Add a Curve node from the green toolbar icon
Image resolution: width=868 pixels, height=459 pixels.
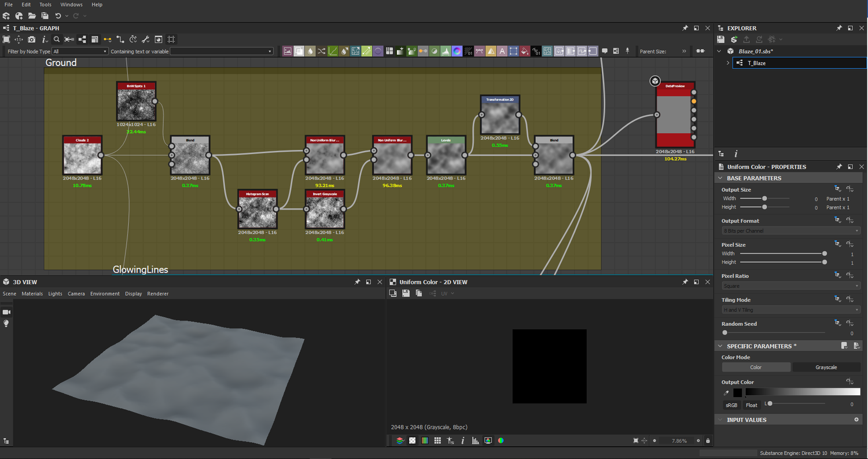tap(333, 51)
